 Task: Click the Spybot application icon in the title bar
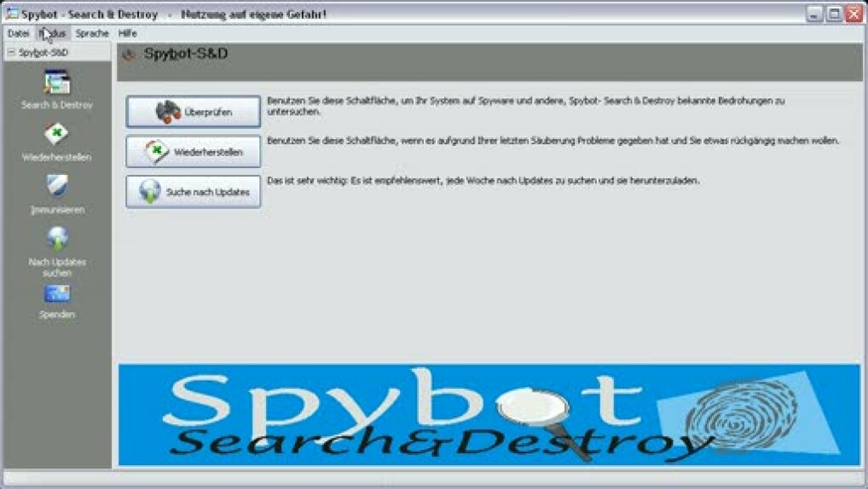coord(12,14)
